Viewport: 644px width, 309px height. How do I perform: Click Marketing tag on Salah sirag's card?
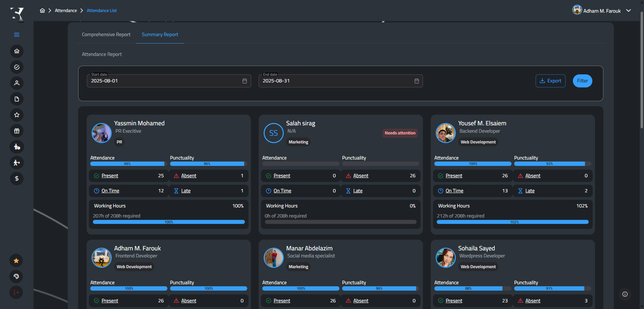point(298,142)
